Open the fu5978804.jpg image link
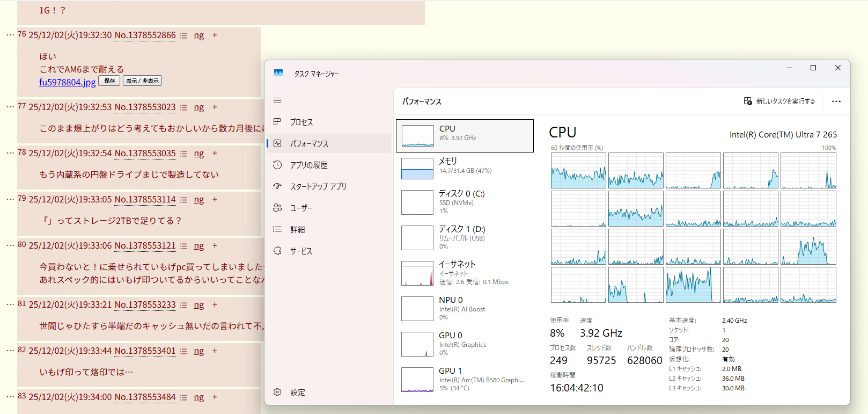The width and height of the screenshot is (868, 414). point(67,82)
